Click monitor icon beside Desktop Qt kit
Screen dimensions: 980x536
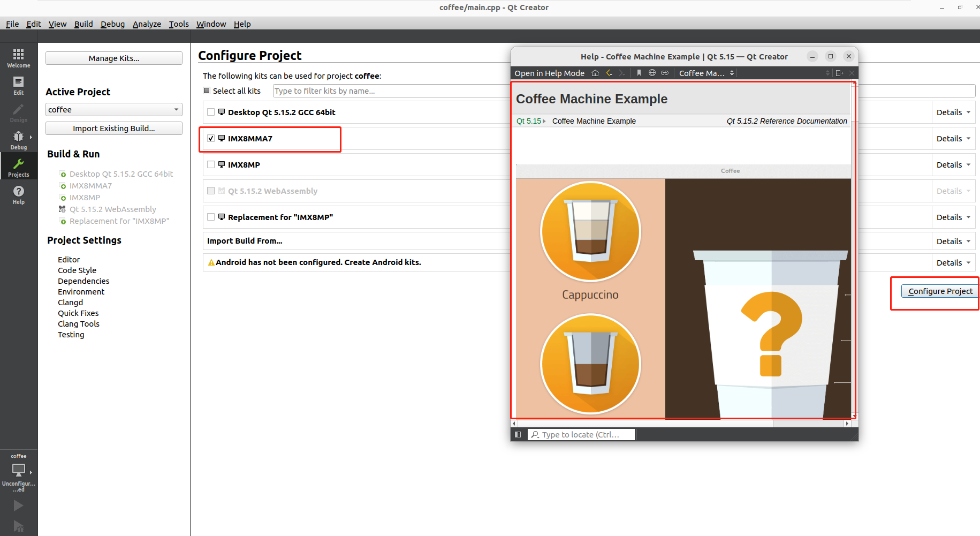click(222, 112)
